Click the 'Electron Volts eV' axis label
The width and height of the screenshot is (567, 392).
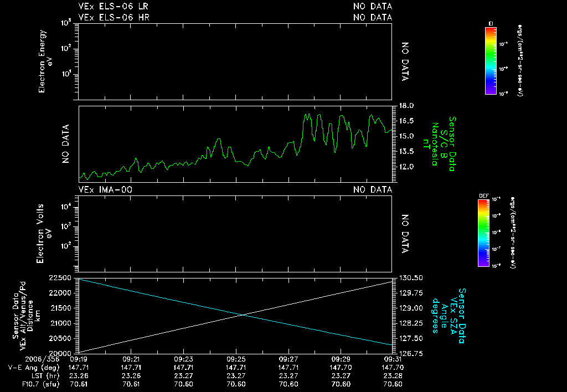(x=43, y=234)
